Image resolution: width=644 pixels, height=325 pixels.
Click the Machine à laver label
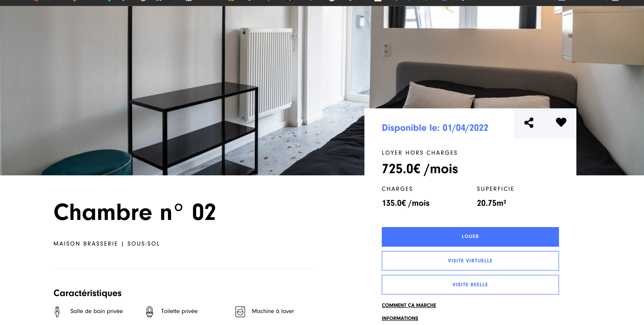point(273,311)
